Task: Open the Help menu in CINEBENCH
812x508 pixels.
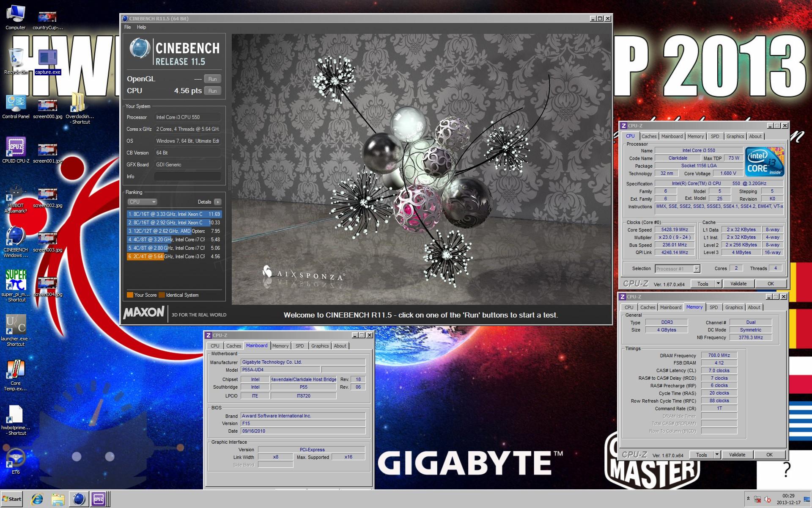Action: point(141,27)
